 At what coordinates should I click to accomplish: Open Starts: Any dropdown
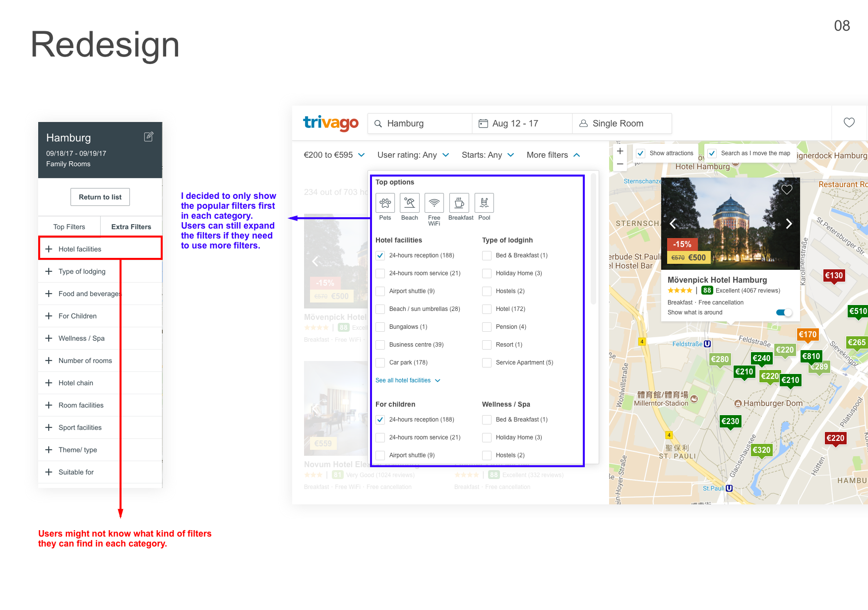click(488, 155)
